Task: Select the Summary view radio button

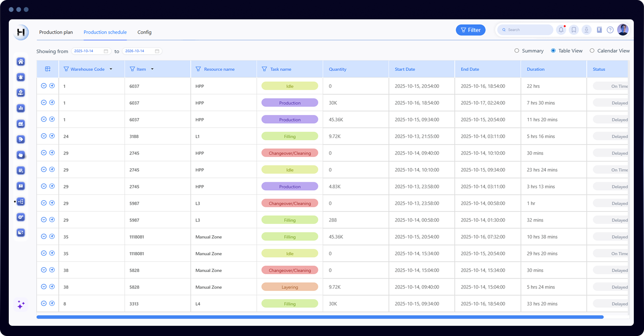Action: point(516,51)
